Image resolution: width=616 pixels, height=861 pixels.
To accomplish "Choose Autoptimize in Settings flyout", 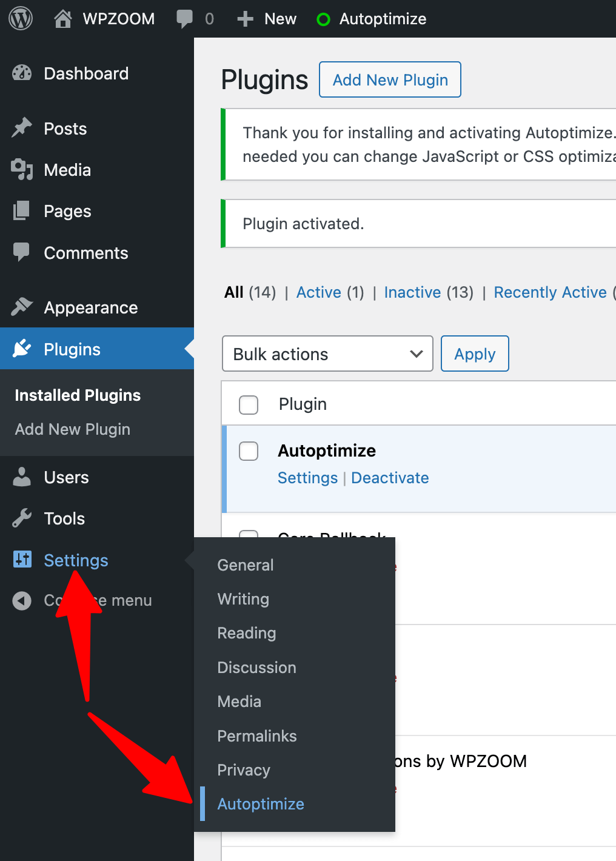I will [x=261, y=804].
